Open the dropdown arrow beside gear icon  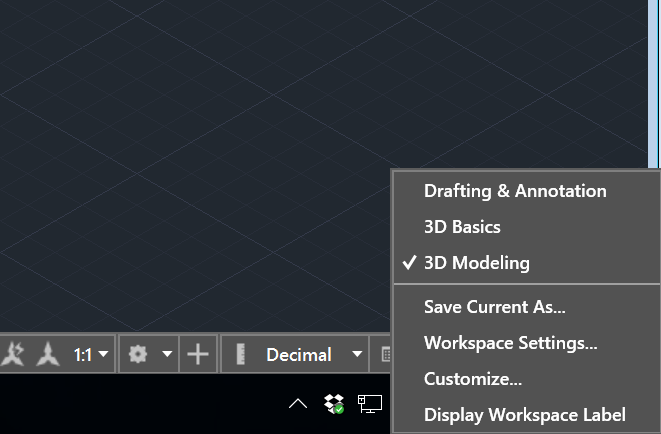pos(167,354)
